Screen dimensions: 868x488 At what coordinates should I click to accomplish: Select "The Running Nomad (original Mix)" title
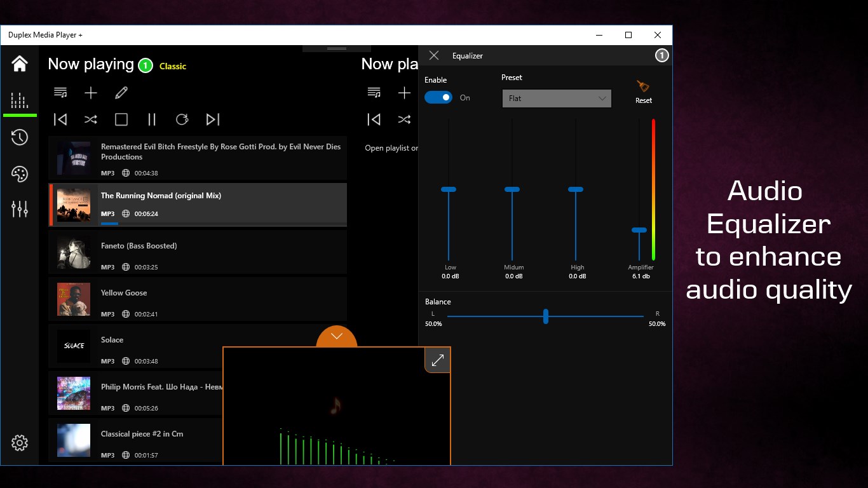[161, 196]
